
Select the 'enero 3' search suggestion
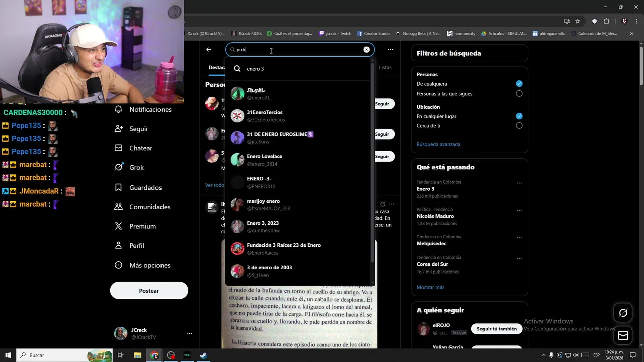click(x=298, y=69)
